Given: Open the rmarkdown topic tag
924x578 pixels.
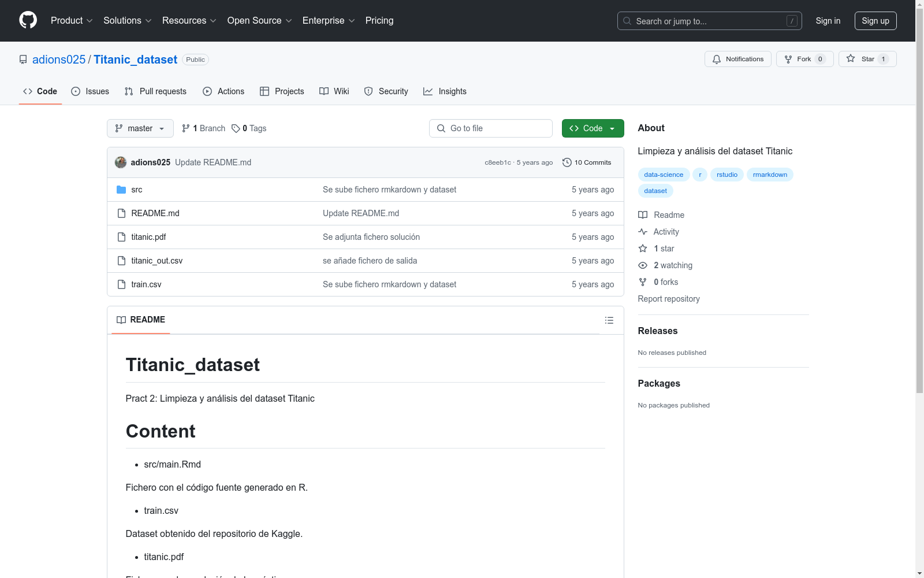Looking at the screenshot, I should [770, 175].
